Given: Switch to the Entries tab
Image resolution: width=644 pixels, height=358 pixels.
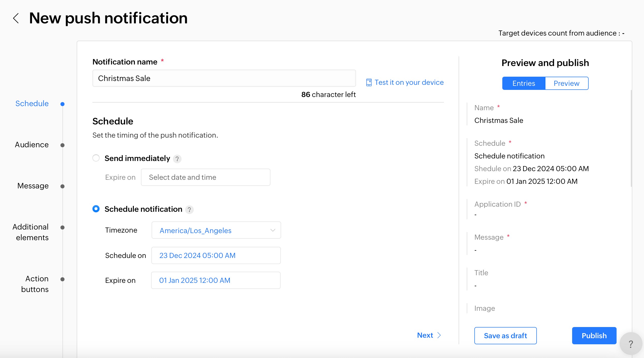Looking at the screenshot, I should pos(524,83).
